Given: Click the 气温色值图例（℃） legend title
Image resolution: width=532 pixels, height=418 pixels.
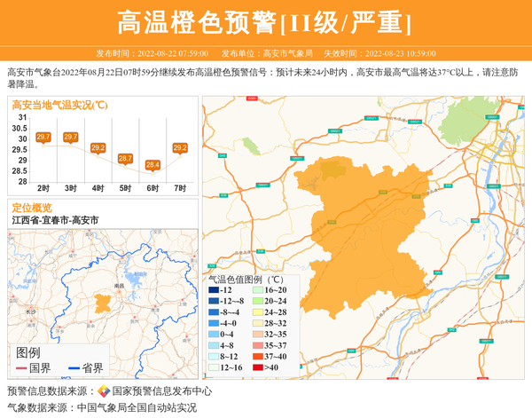Looking at the screenshot, I should [246, 280].
